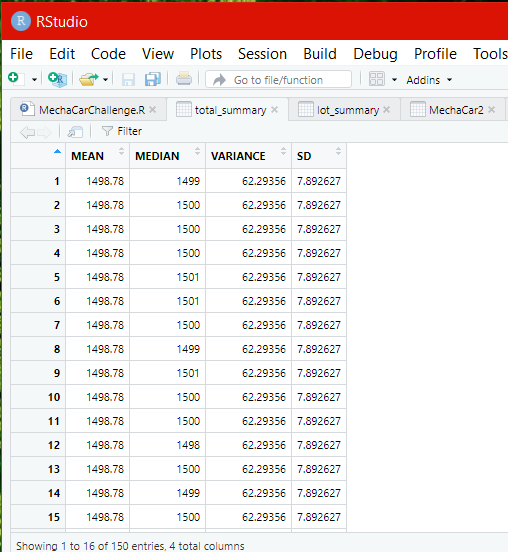Click the forward navigation arrow icon
508x552 pixels.
44,132
